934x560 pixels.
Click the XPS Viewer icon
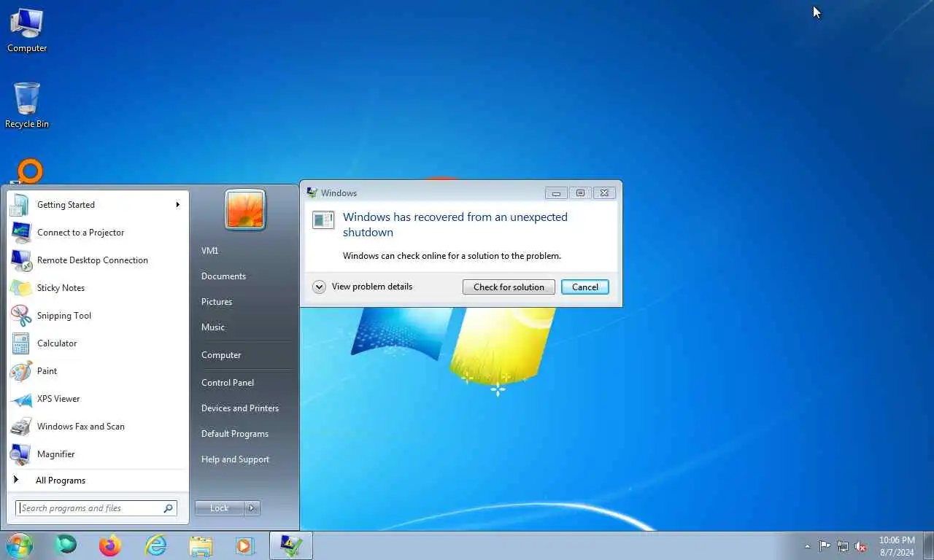click(x=20, y=399)
